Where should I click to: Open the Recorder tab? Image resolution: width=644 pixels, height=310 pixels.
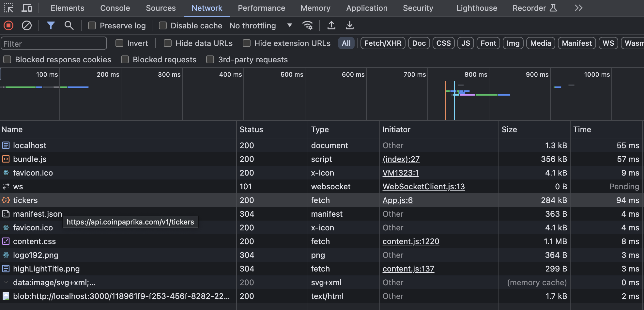[x=535, y=8]
